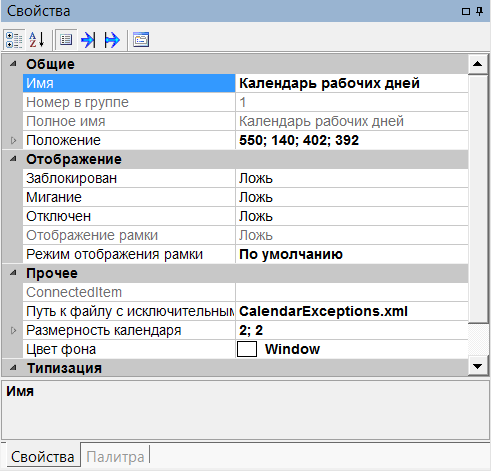Toggle panel window float square icon
492x472 pixels.
(x=466, y=11)
